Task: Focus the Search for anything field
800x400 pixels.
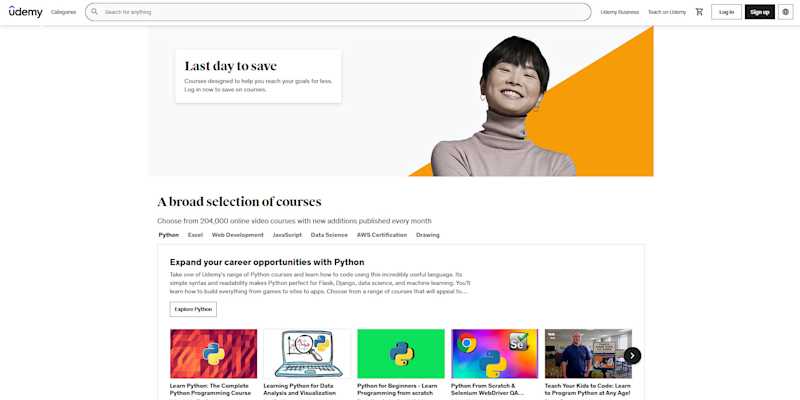Action: [x=338, y=12]
